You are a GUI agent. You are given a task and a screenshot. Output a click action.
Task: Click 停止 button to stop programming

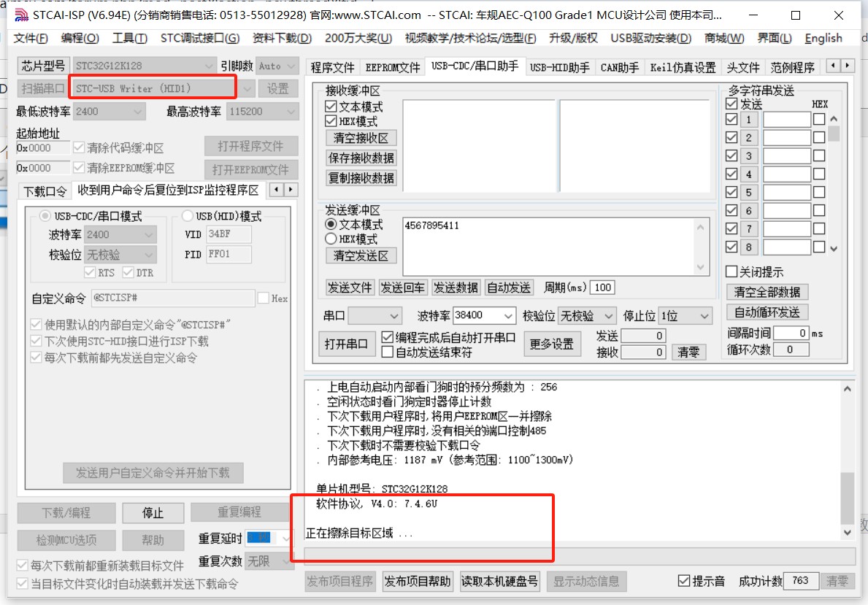point(153,513)
